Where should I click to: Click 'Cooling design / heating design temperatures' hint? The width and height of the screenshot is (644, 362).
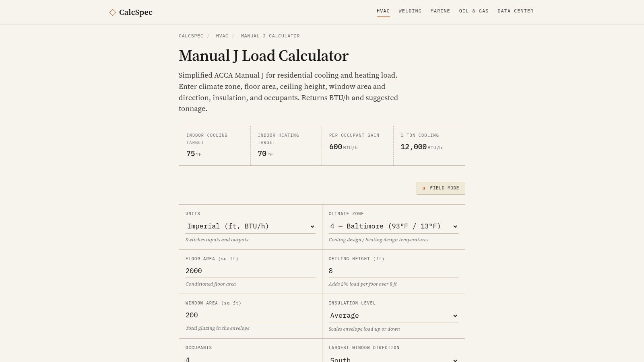coord(378,240)
